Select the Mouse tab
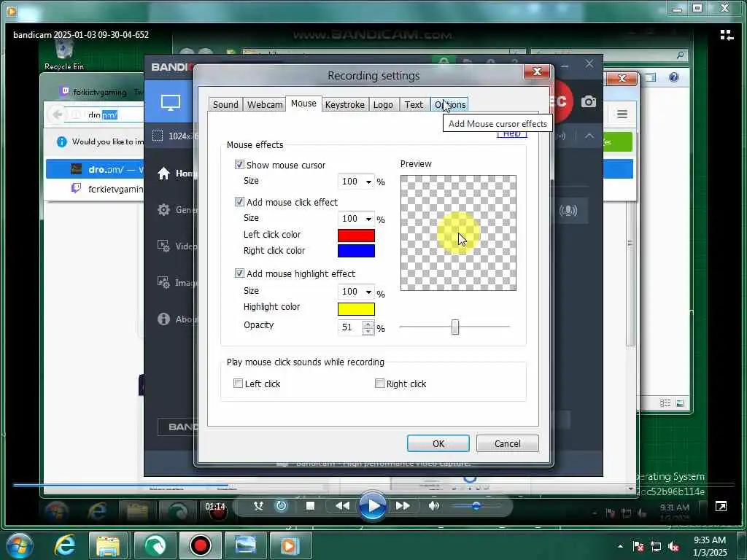 (303, 104)
